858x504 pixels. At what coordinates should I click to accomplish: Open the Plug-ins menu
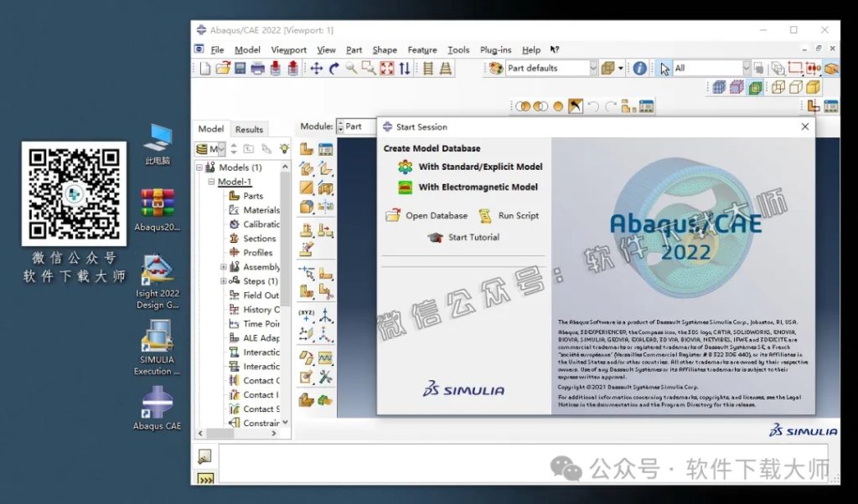click(495, 49)
